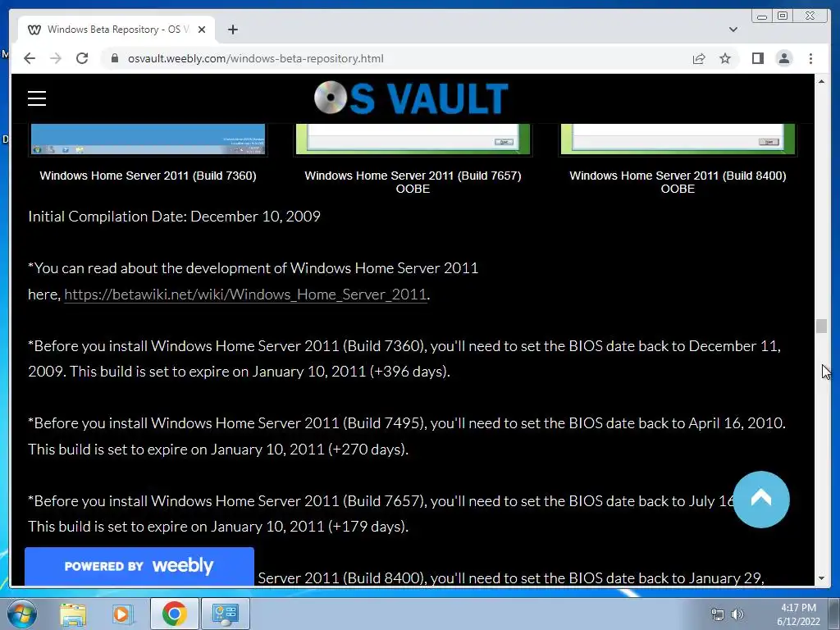Click the page scrollbar up arrow

(x=821, y=81)
